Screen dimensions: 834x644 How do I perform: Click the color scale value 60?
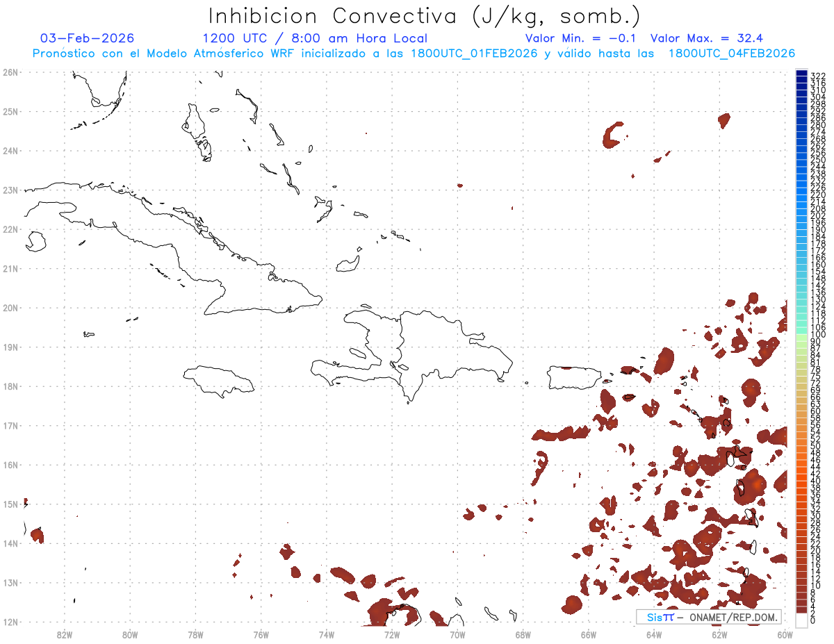tap(816, 411)
